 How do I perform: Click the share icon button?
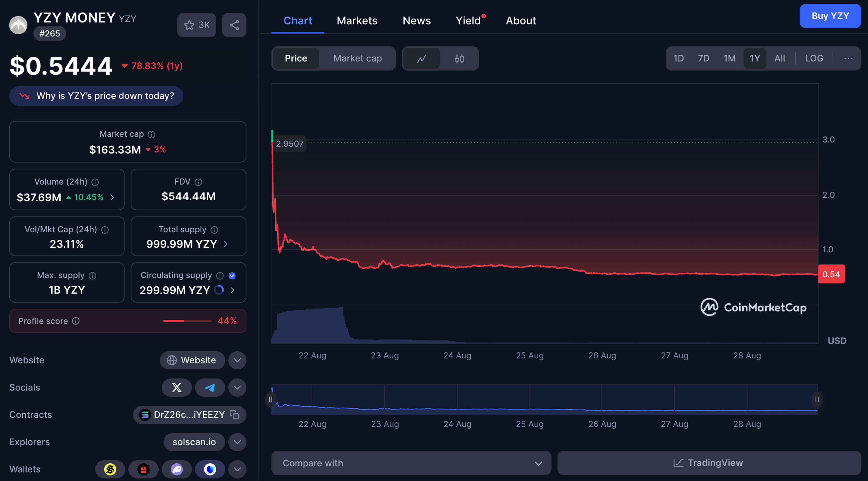[234, 25]
